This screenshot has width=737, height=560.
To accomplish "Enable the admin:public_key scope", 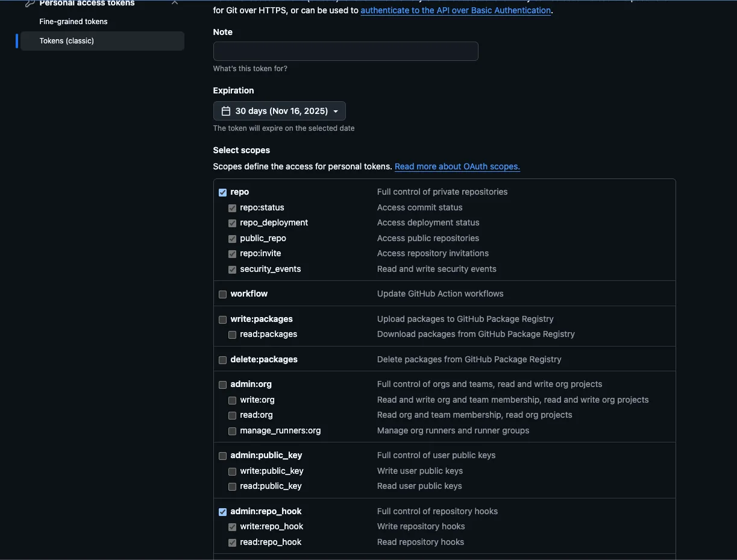I will [222, 456].
